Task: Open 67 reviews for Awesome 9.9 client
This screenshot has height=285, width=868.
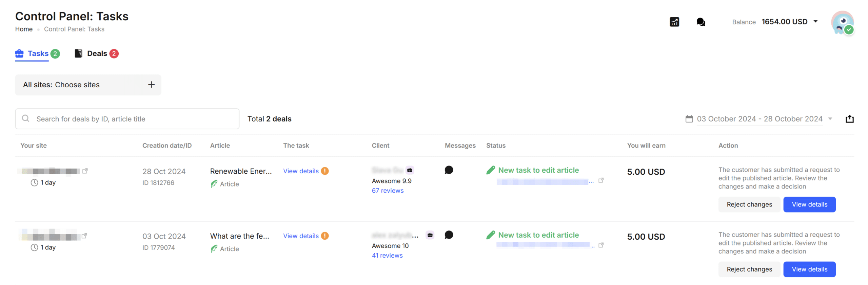Action: [x=388, y=190]
